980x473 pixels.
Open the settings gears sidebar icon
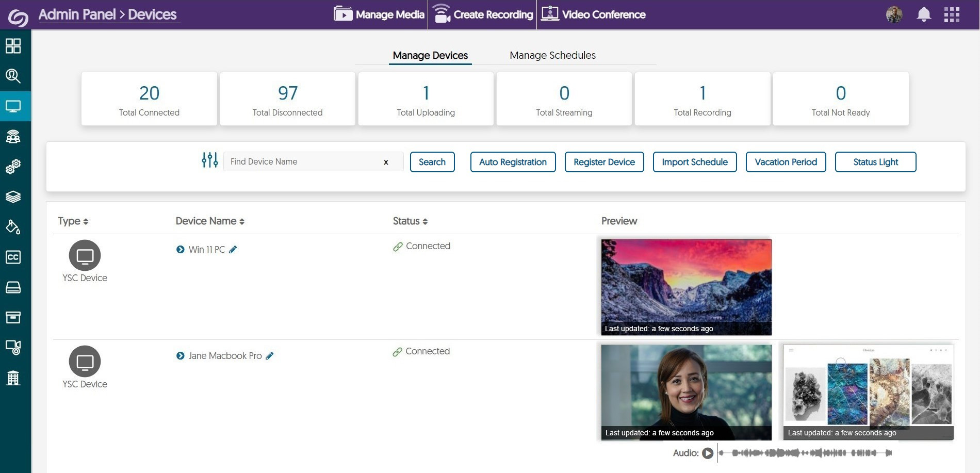click(13, 166)
